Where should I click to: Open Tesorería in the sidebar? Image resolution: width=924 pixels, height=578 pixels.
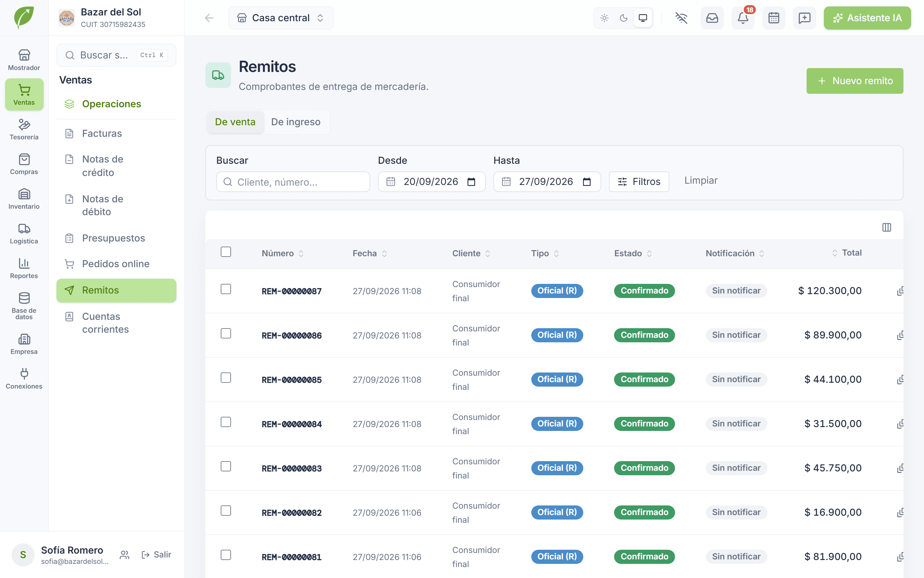pyautogui.click(x=24, y=129)
